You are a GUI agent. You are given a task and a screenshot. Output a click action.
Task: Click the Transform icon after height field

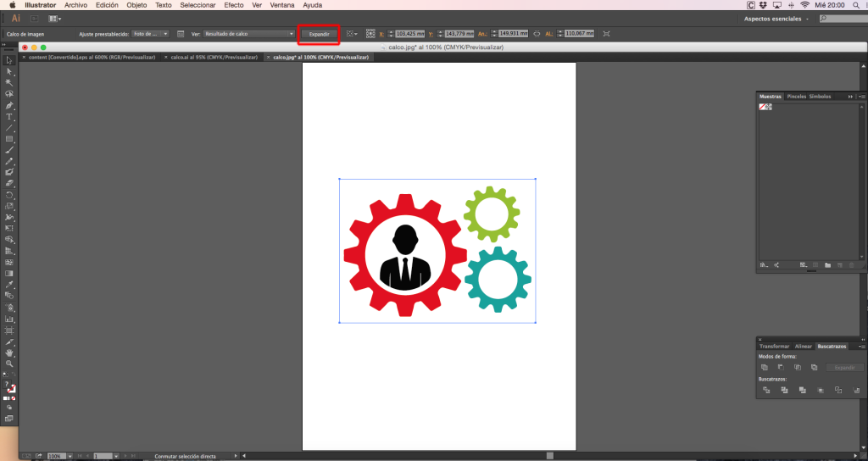[604, 34]
